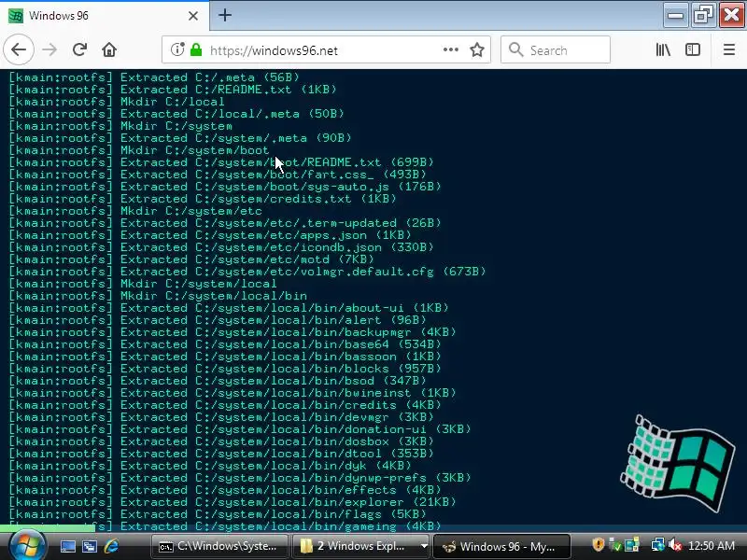This screenshot has width=747, height=560.
Task: Open the tray icon beside the network icon
Action: pos(632,545)
